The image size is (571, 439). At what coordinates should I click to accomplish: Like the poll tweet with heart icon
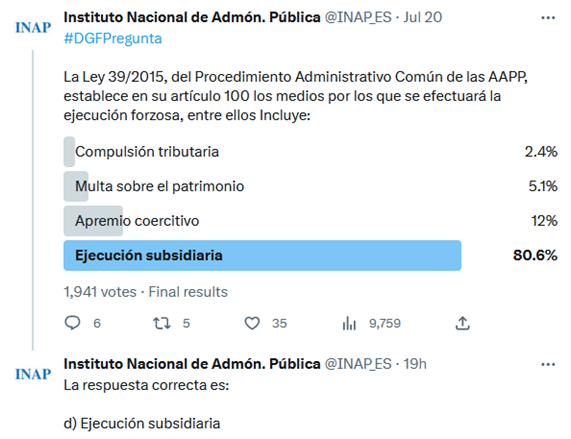pos(252,323)
